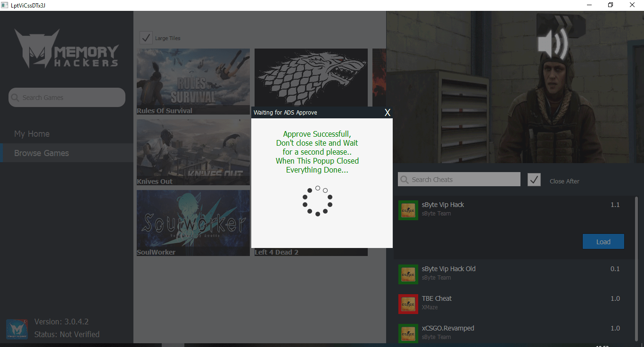644x347 pixels.
Task: Open the Left 4 Dead 2 tile
Action: [x=311, y=252]
